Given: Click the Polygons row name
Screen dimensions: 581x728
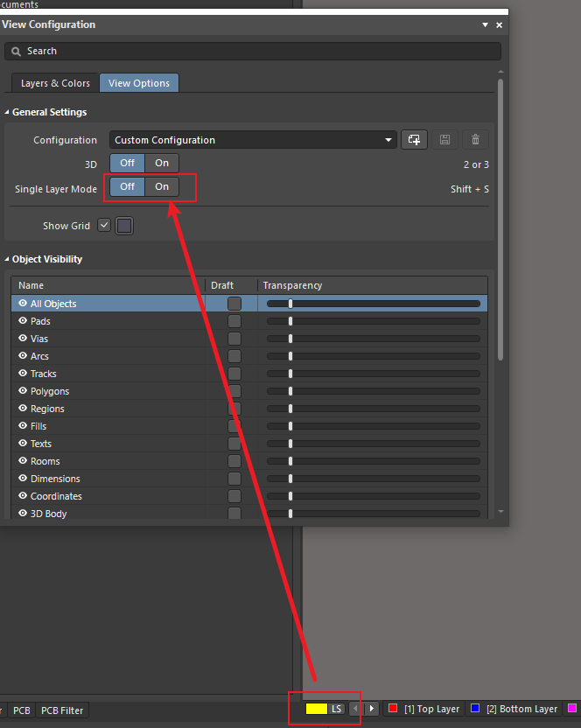Looking at the screenshot, I should (x=50, y=391).
